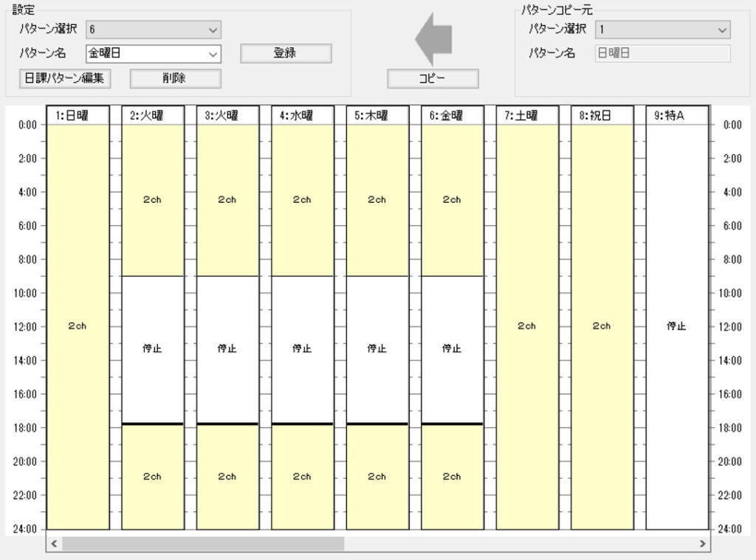Click the 18:00 boundary line in 6:金曜
756x560 pixels.
coord(452,424)
